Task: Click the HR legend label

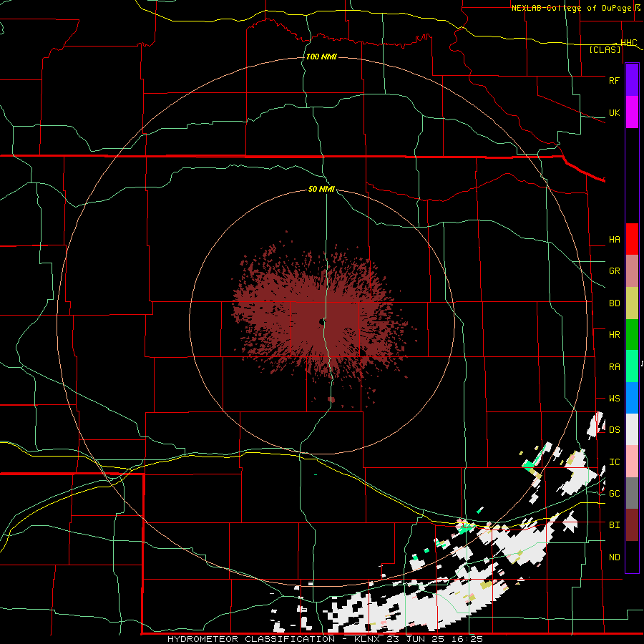Action: coord(614,335)
